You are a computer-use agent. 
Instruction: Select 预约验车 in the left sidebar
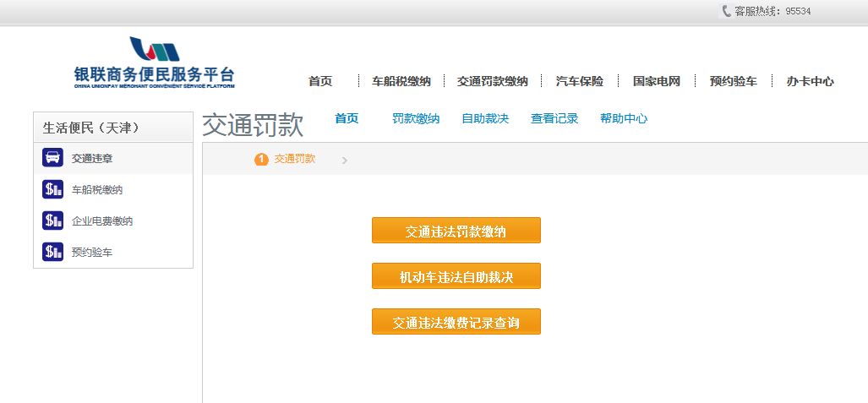(113, 253)
